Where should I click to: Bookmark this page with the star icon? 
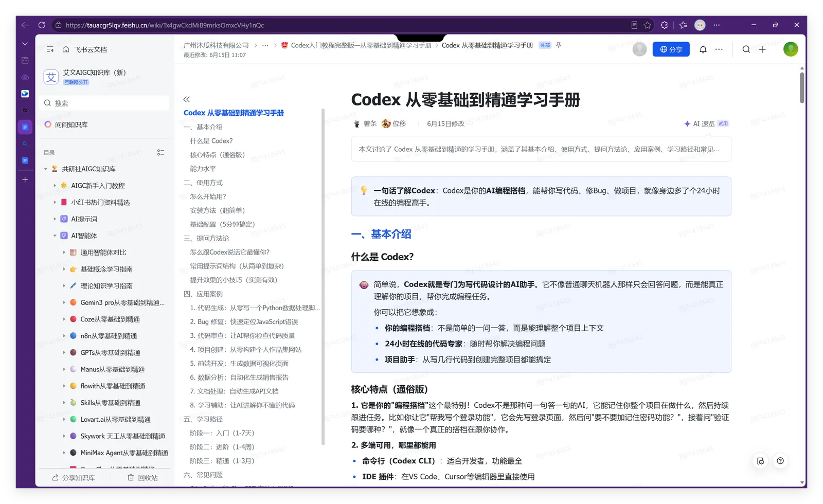click(x=648, y=25)
